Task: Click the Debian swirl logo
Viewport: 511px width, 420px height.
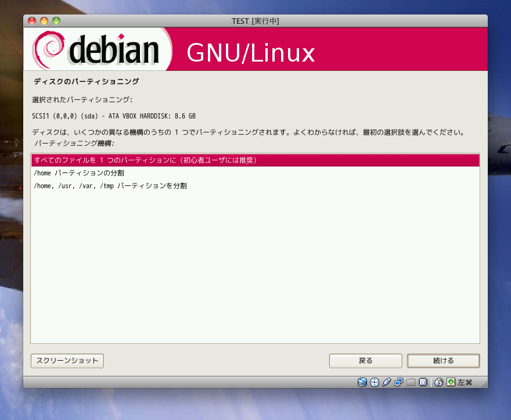Action: (x=48, y=49)
